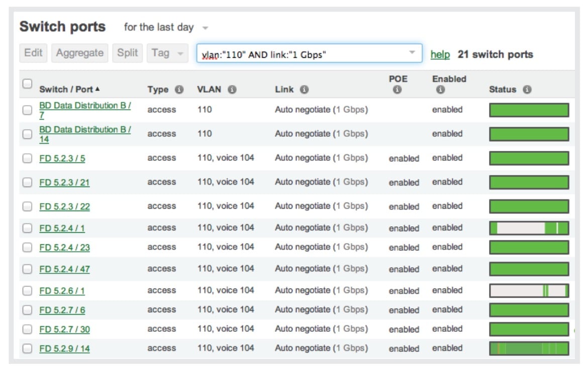Check the FD 5.2.4 / 47 row box
This screenshot has width=588, height=371.
click(x=27, y=269)
